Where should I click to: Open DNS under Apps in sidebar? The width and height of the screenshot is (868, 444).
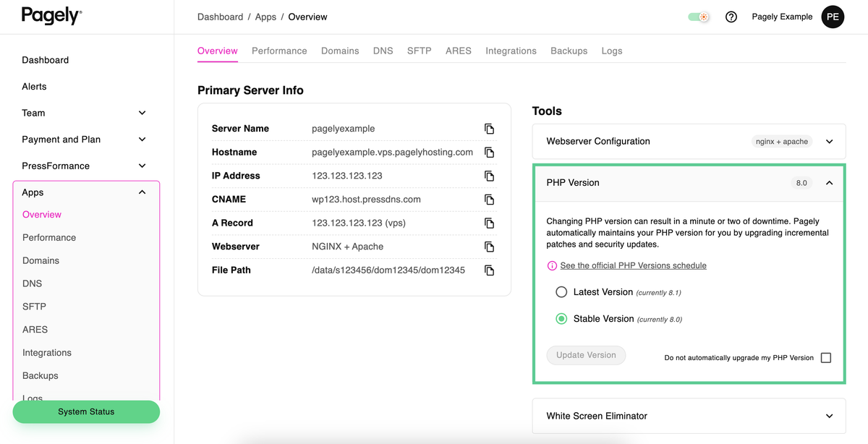point(32,283)
